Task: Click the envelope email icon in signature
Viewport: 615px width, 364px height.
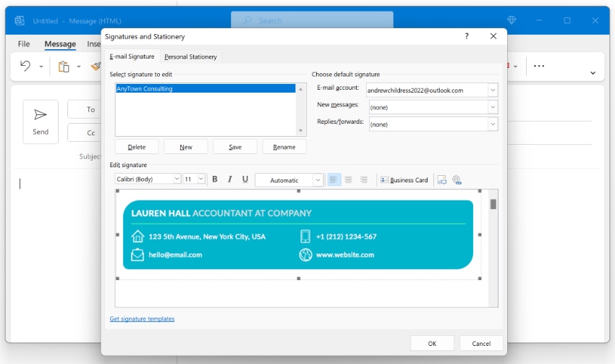Action: click(137, 255)
